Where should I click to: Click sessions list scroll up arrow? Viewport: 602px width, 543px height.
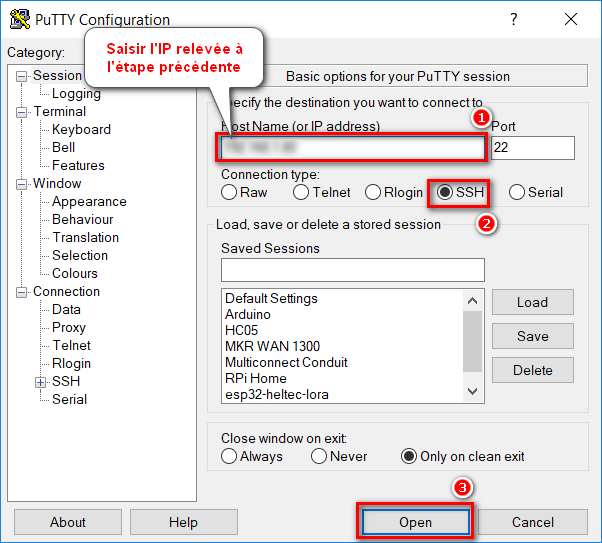tap(472, 301)
